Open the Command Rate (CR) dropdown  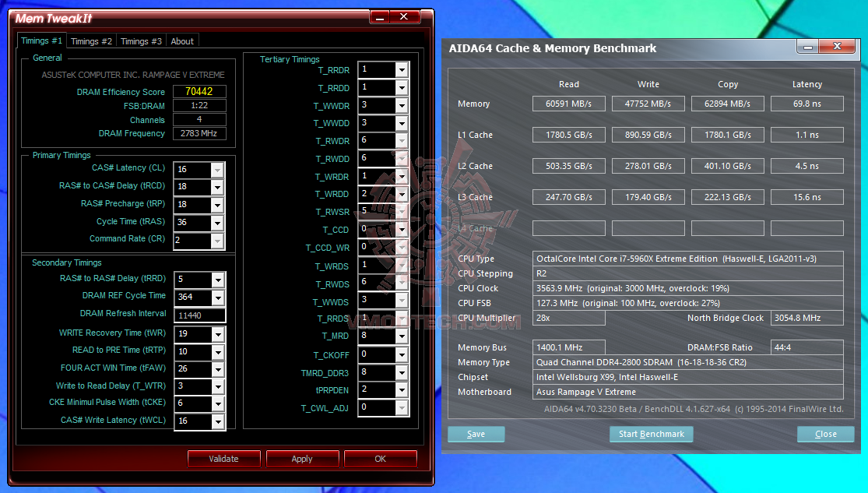[x=217, y=241]
